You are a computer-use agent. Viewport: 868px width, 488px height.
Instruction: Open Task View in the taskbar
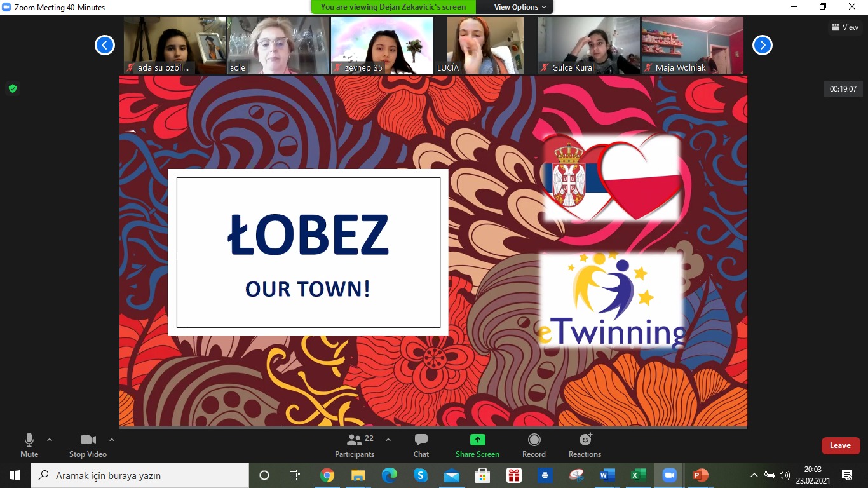(295, 475)
